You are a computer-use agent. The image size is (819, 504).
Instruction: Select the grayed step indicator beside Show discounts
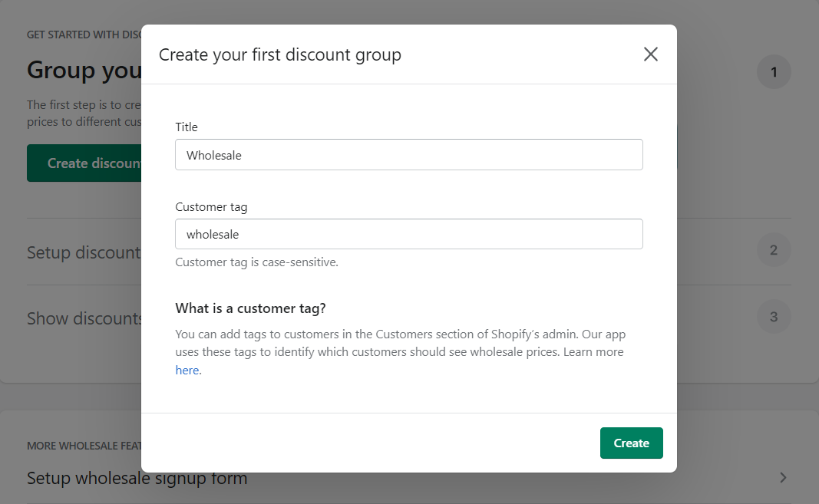pos(774,316)
